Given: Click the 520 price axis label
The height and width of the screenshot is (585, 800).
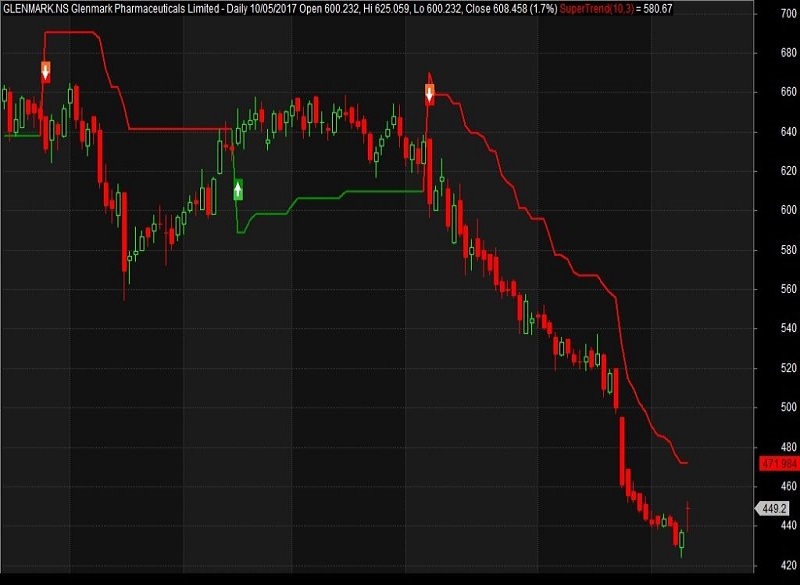Looking at the screenshot, I should pos(789,368).
